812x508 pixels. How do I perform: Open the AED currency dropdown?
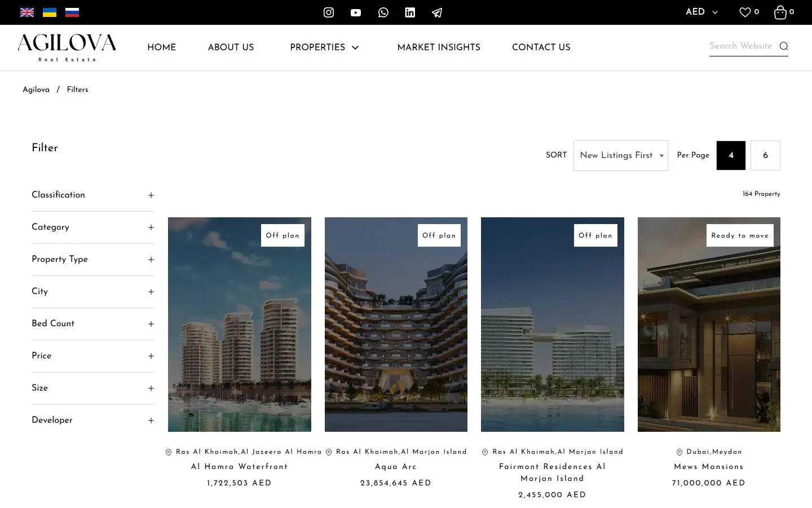(701, 12)
